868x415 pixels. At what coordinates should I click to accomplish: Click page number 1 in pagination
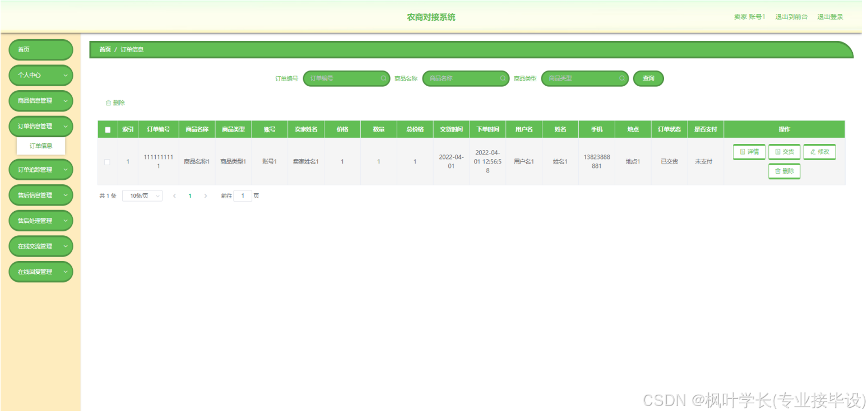[190, 196]
